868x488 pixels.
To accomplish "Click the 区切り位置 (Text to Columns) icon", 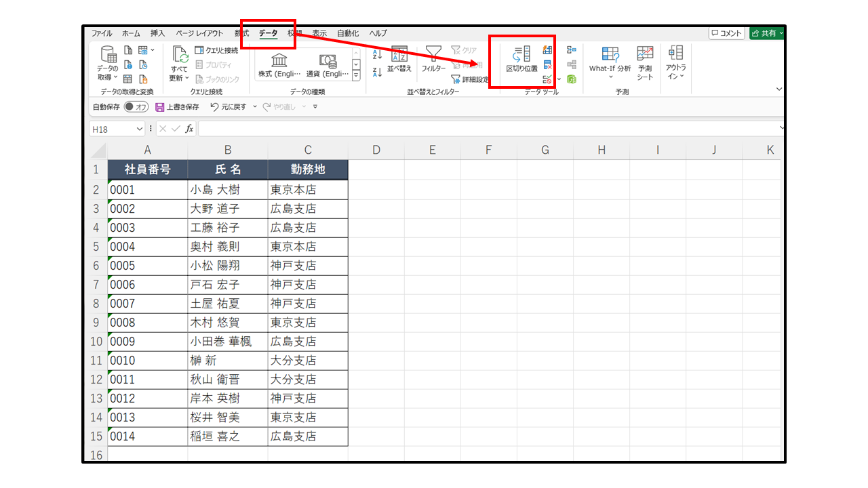I will point(521,58).
